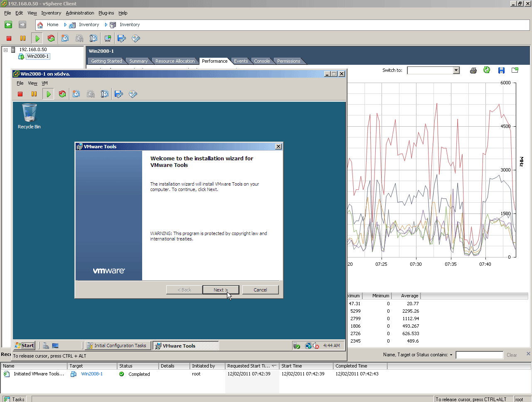532x402 pixels.
Task: Click Show Desktop quick launch icon
Action: click(x=55, y=346)
